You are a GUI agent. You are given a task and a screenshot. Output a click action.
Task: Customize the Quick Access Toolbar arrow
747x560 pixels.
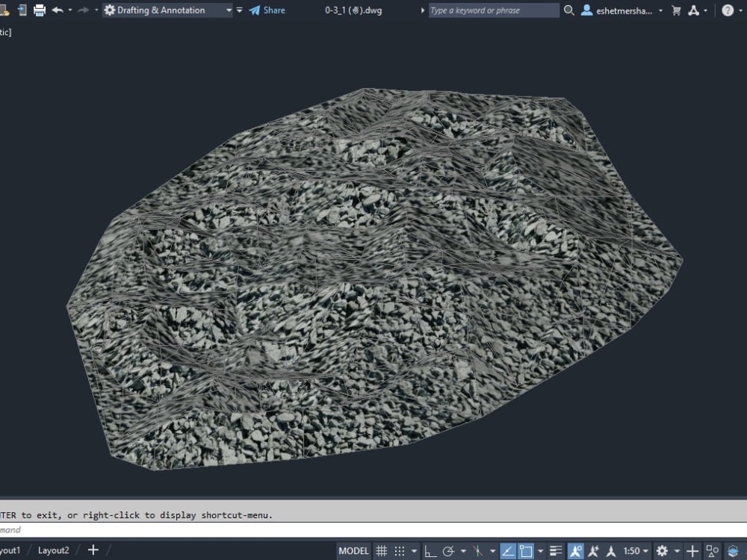tap(239, 10)
